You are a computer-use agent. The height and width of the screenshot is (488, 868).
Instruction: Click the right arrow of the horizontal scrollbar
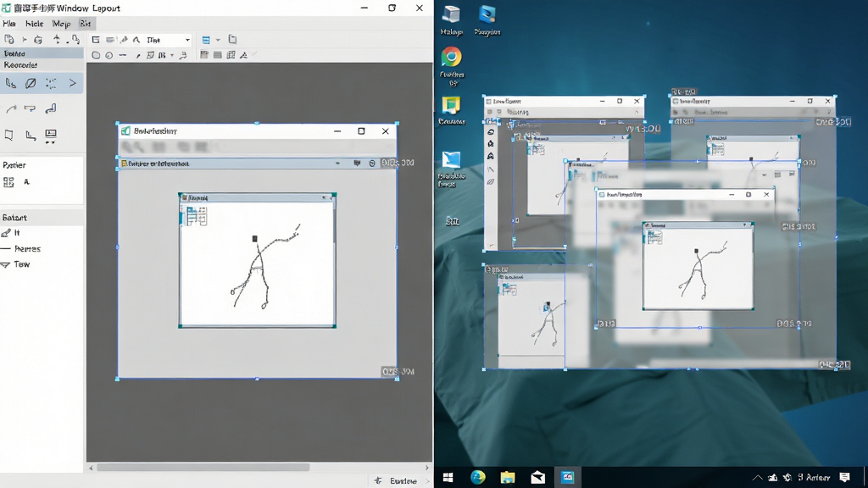point(427,468)
